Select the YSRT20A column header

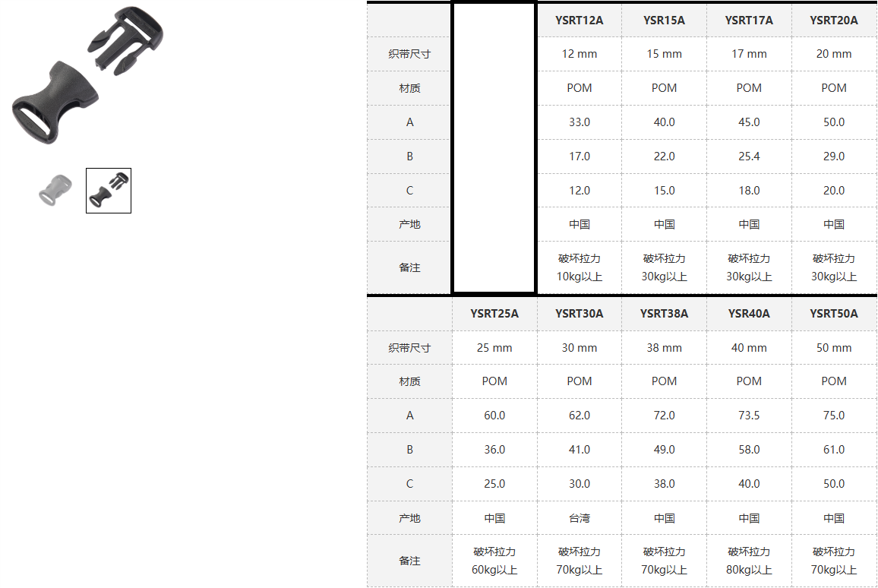[834, 21]
